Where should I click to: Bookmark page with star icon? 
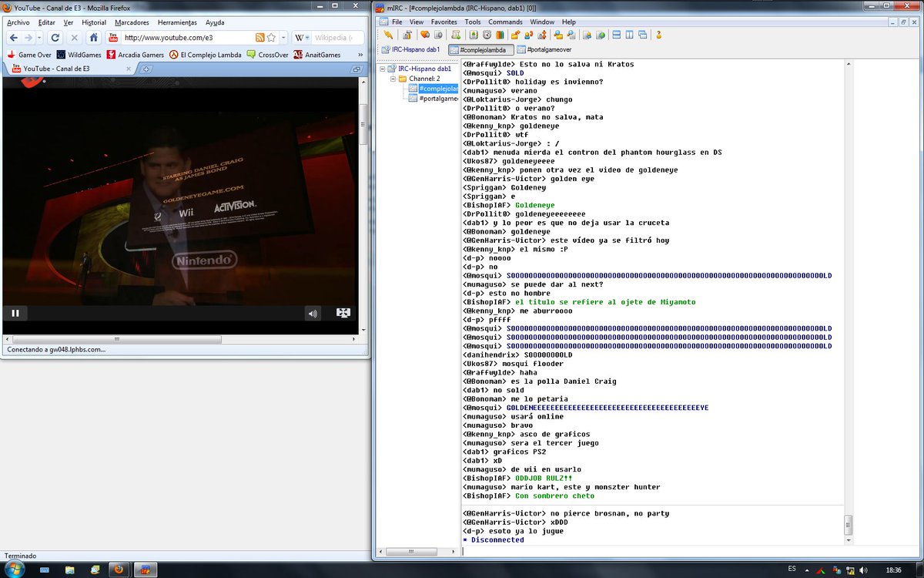pos(271,37)
